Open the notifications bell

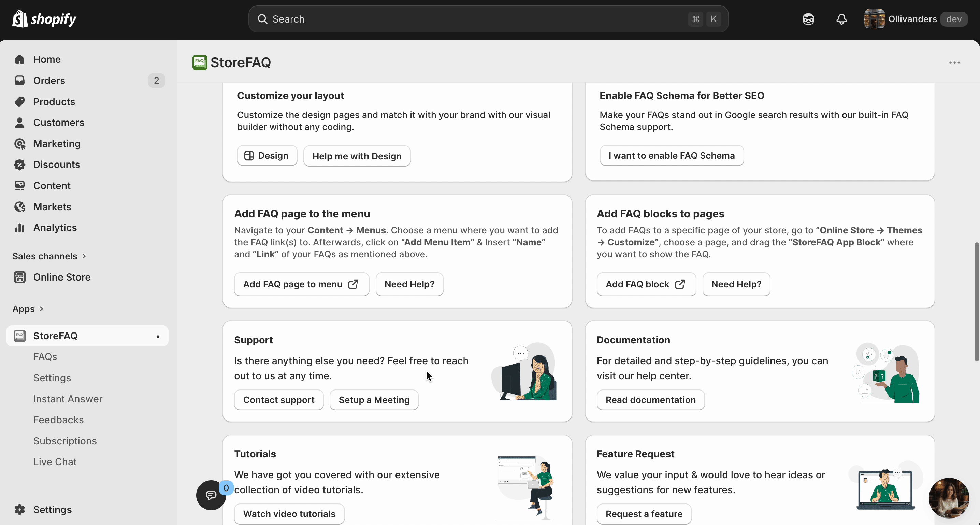click(x=841, y=19)
